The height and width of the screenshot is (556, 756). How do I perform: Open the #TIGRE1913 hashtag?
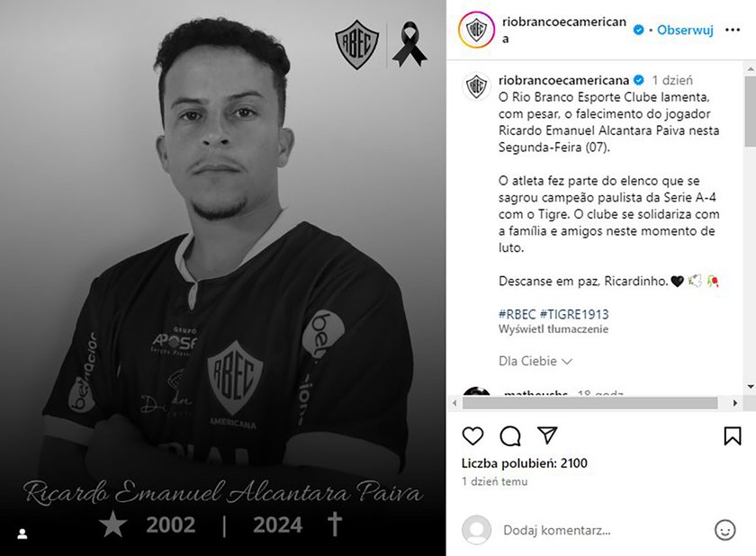tap(574, 315)
